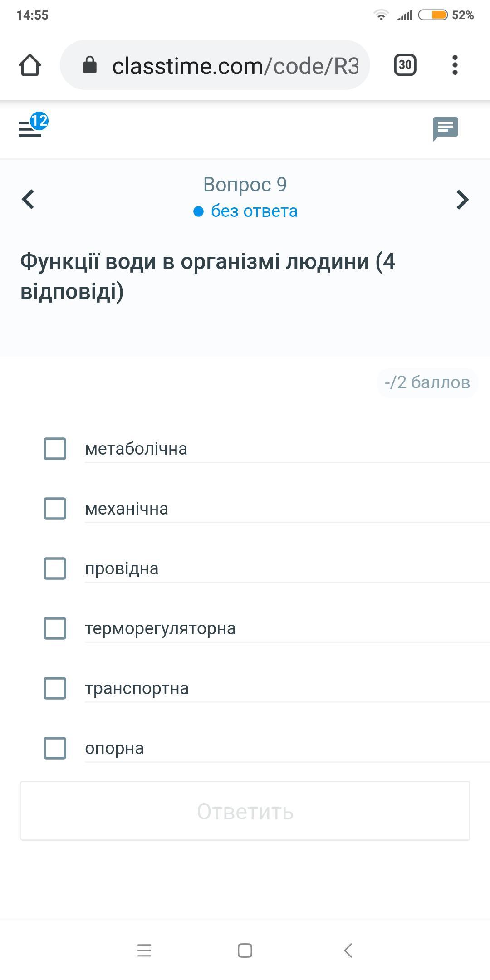Select the терморегуляторна option checkbox
Image resolution: width=490 pixels, height=980 pixels.
[x=55, y=628]
